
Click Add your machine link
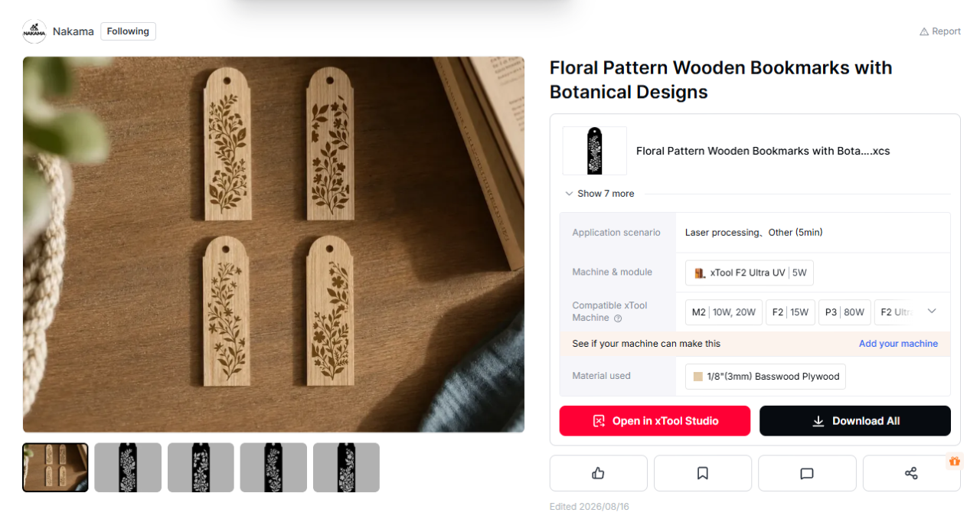point(898,344)
